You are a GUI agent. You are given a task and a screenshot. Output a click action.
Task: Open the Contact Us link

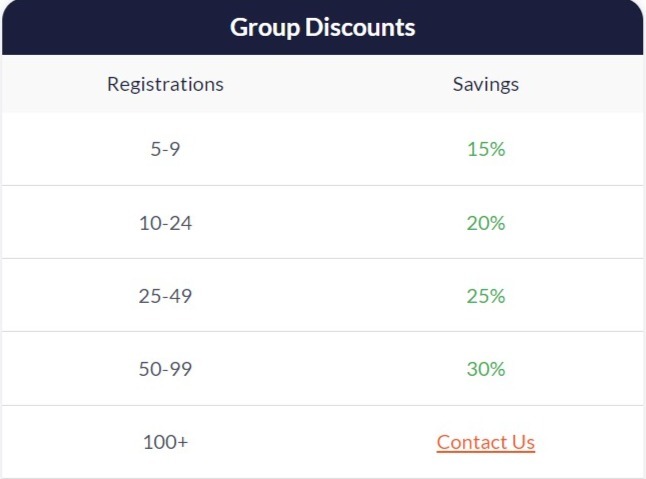[486, 442]
